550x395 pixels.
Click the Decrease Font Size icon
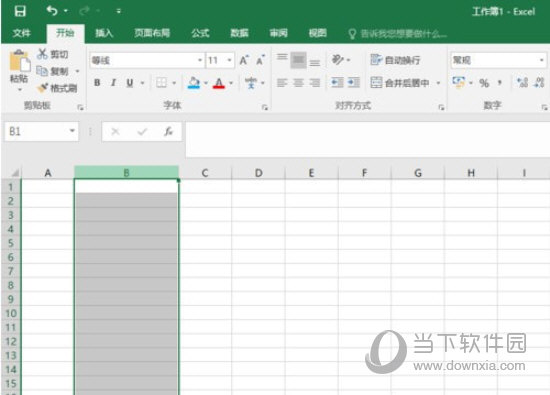tap(260, 60)
